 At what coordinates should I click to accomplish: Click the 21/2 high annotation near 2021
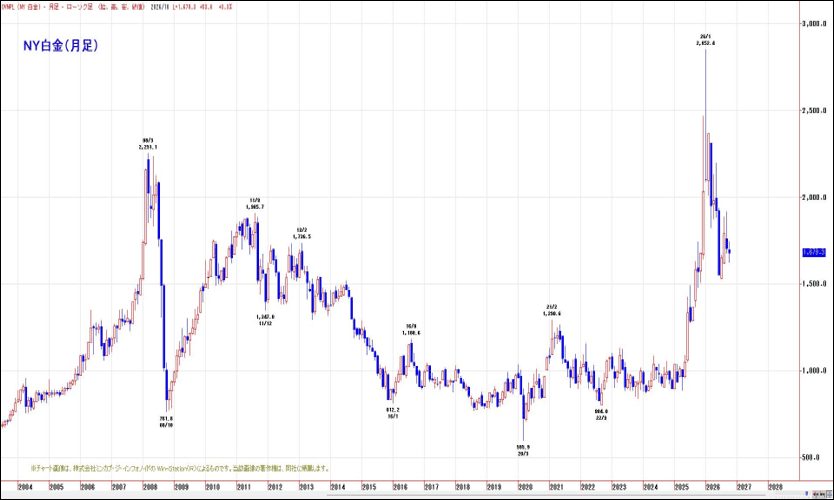[552, 310]
